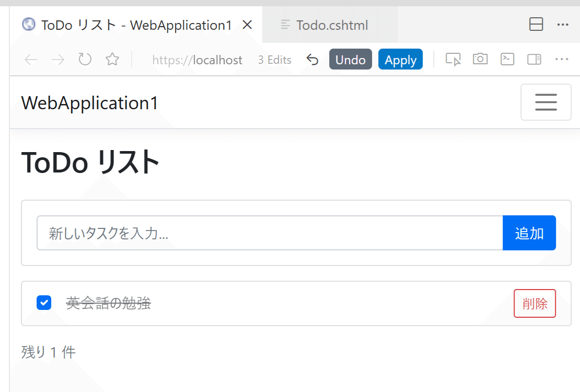Image resolution: width=580 pixels, height=392 pixels.
Task: Open the browser toolbar more options menu
Action: (562, 60)
